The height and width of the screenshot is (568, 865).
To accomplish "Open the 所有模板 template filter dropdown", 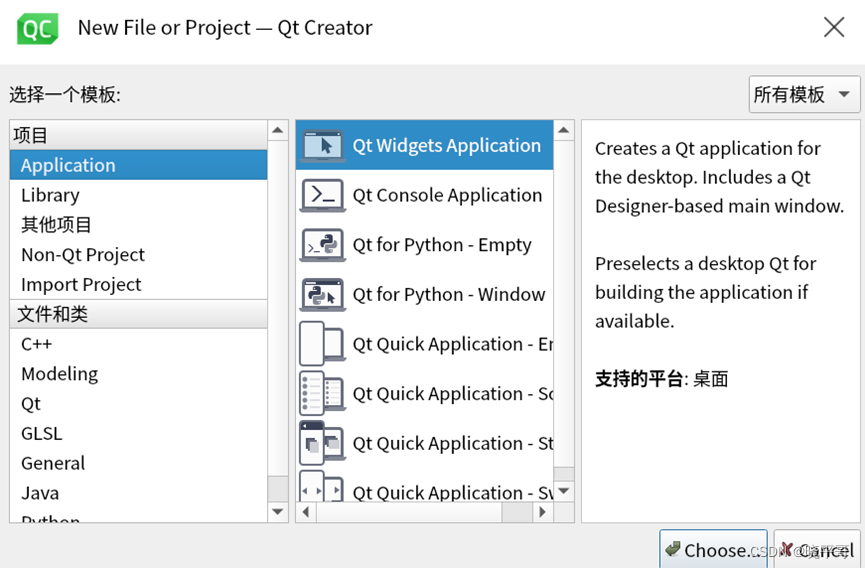I will point(804,94).
